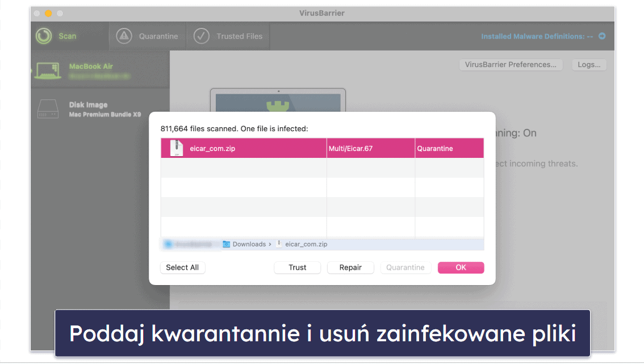This screenshot has width=644, height=364.
Task: Click the Trusted Files checkmark icon
Action: (201, 36)
